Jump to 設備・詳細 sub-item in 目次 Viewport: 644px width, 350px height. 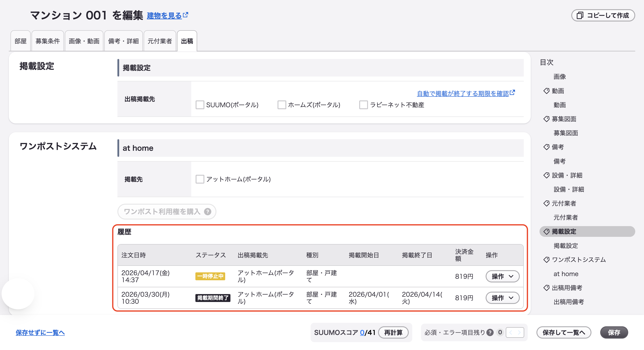pyautogui.click(x=569, y=189)
